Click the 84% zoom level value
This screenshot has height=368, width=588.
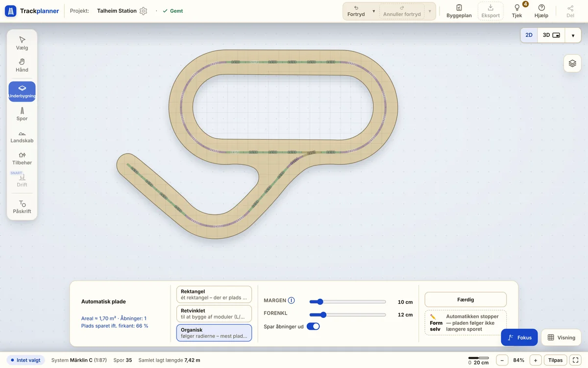point(518,360)
